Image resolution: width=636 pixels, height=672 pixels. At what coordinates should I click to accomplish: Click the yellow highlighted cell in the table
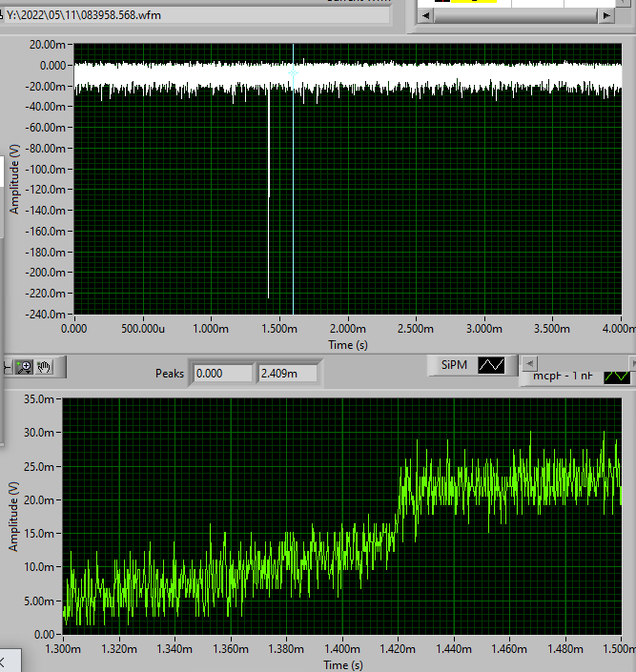472,2
